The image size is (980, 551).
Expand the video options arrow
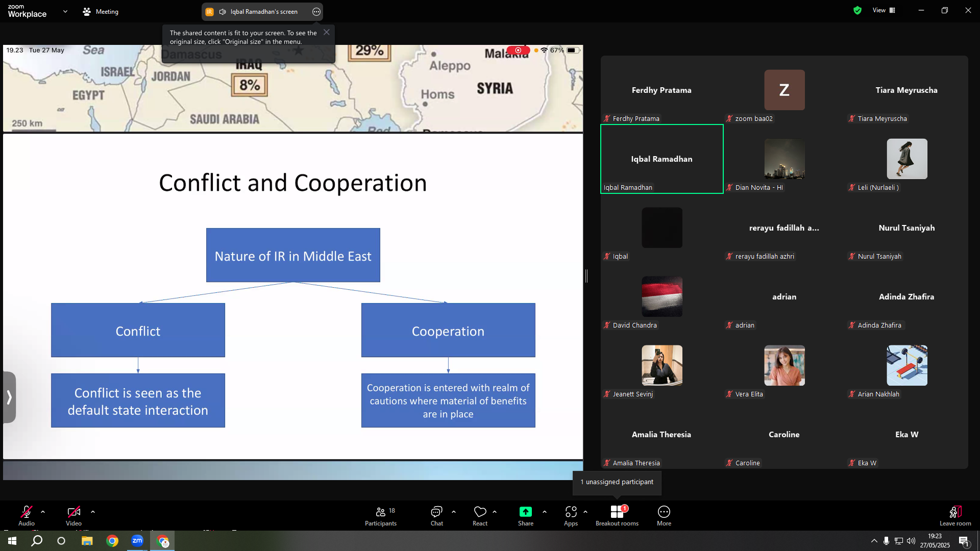point(93,511)
